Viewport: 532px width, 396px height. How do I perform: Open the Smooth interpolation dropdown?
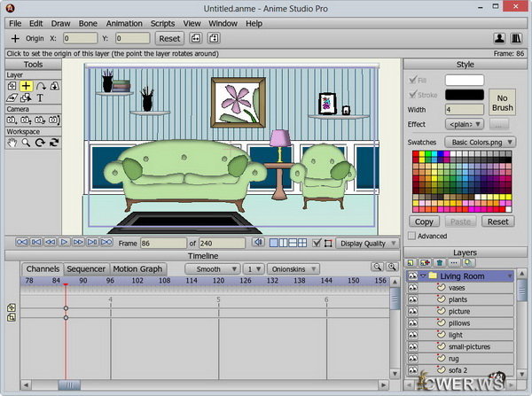point(214,268)
